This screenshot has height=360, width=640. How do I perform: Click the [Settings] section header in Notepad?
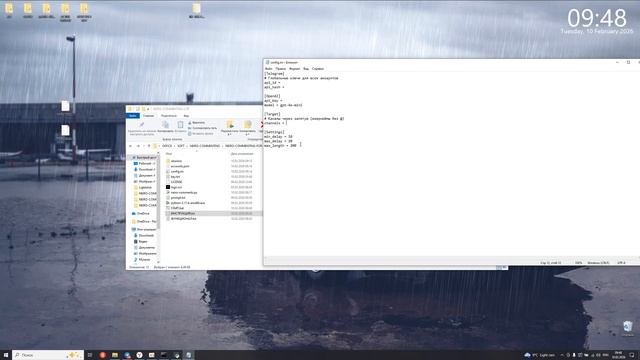pos(274,132)
